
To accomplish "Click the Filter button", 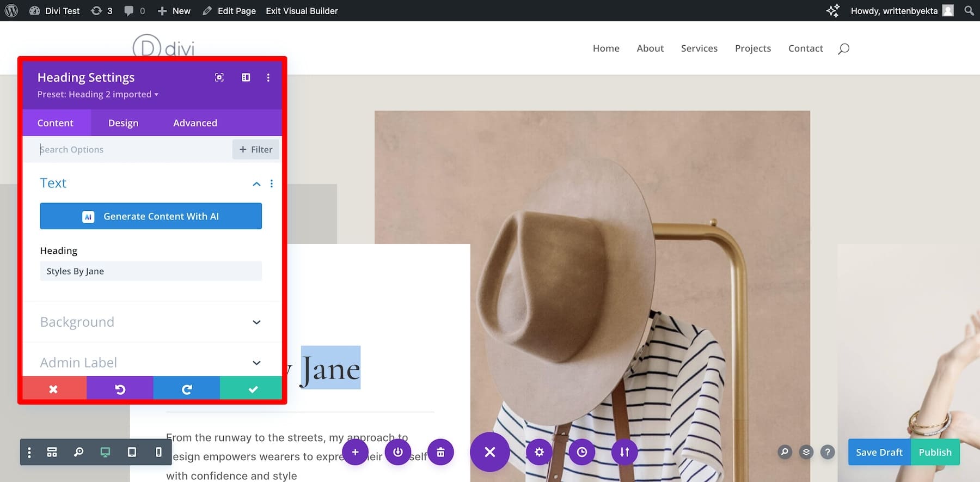I will (256, 149).
